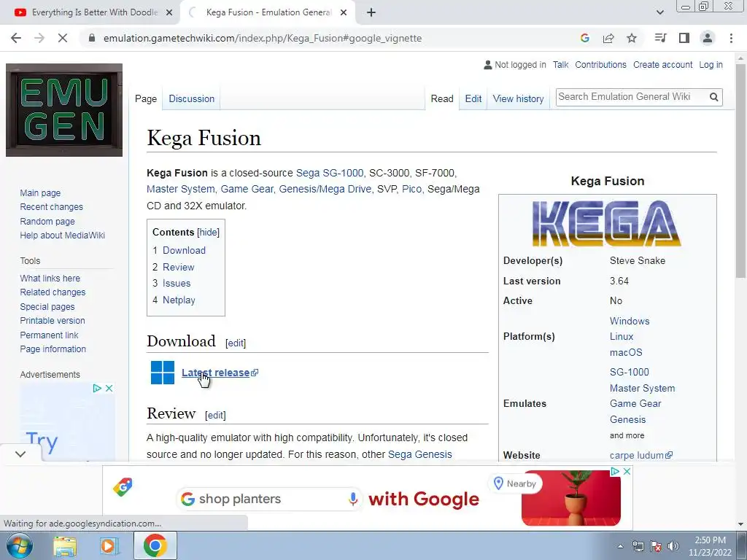The height and width of the screenshot is (560, 747).
Task: Open the Chrome three-dot menu
Action: (x=731, y=38)
